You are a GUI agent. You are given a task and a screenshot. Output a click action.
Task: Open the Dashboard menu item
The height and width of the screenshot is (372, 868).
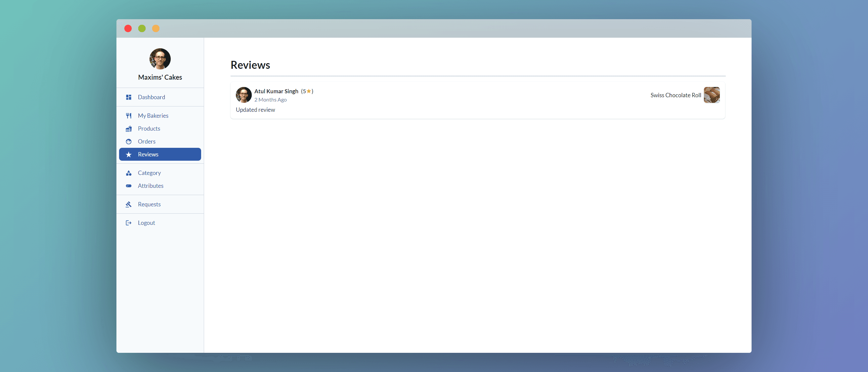point(151,97)
